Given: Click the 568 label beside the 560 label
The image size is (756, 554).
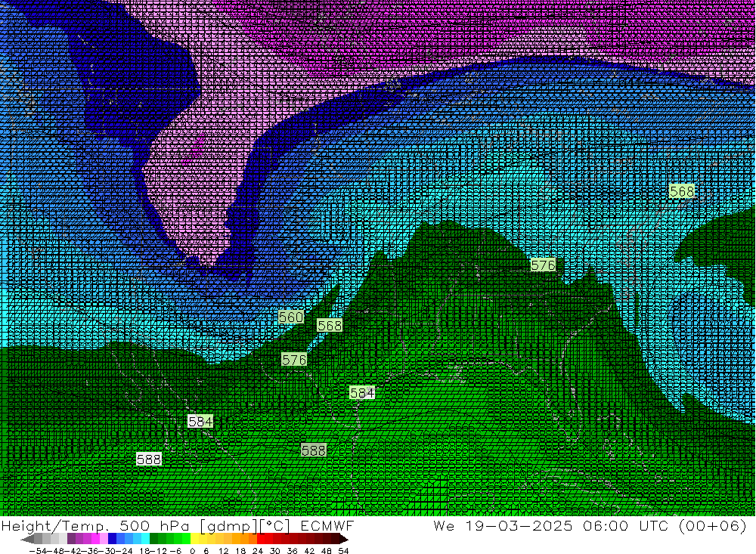Looking at the screenshot, I should pyautogui.click(x=330, y=326).
